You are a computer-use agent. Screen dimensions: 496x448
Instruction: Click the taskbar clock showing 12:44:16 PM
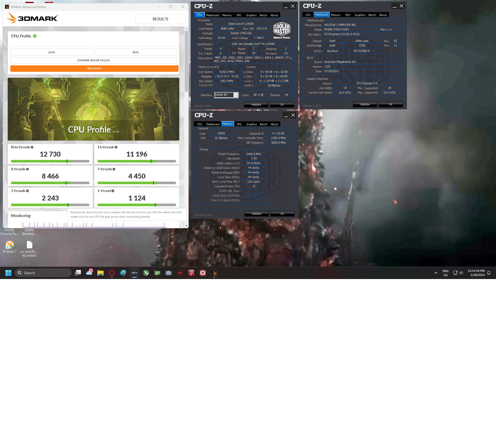point(476,273)
